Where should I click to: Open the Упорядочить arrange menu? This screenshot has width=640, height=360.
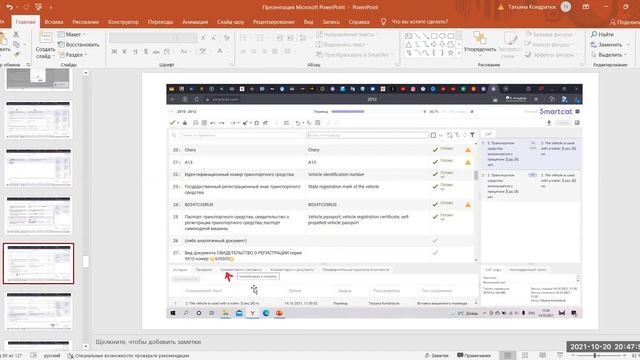pyautogui.click(x=480, y=43)
